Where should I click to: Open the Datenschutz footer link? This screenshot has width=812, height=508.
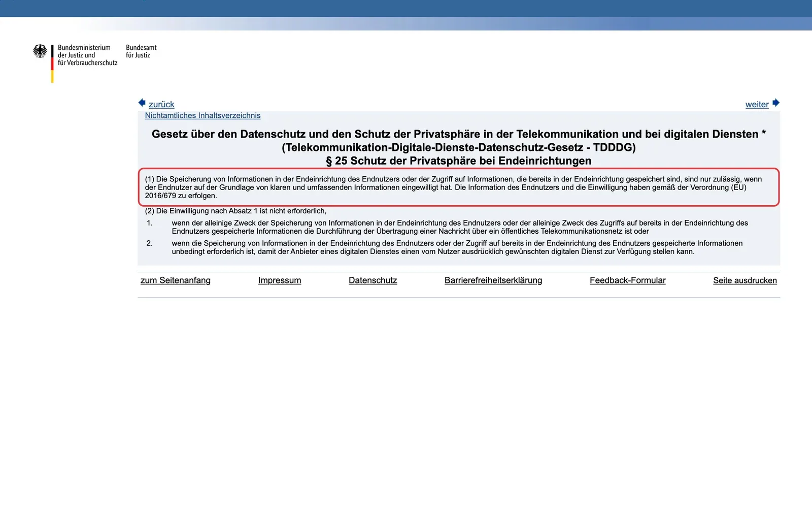point(373,280)
